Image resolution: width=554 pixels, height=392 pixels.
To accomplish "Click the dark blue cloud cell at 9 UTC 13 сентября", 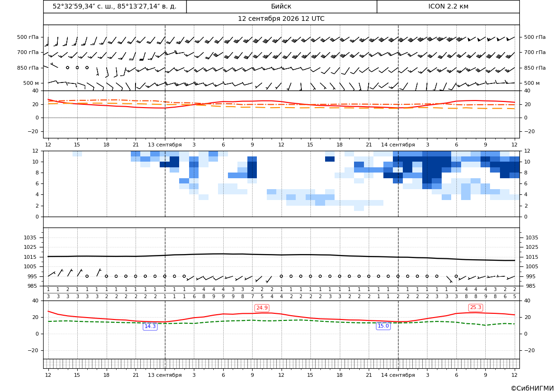I will 252,167.
